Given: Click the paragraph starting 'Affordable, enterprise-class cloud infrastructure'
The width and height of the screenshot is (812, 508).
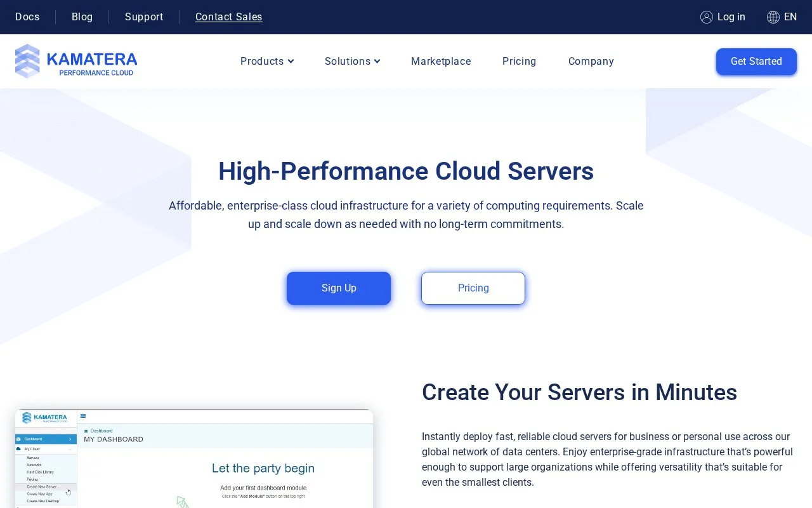Looking at the screenshot, I should click(x=406, y=215).
